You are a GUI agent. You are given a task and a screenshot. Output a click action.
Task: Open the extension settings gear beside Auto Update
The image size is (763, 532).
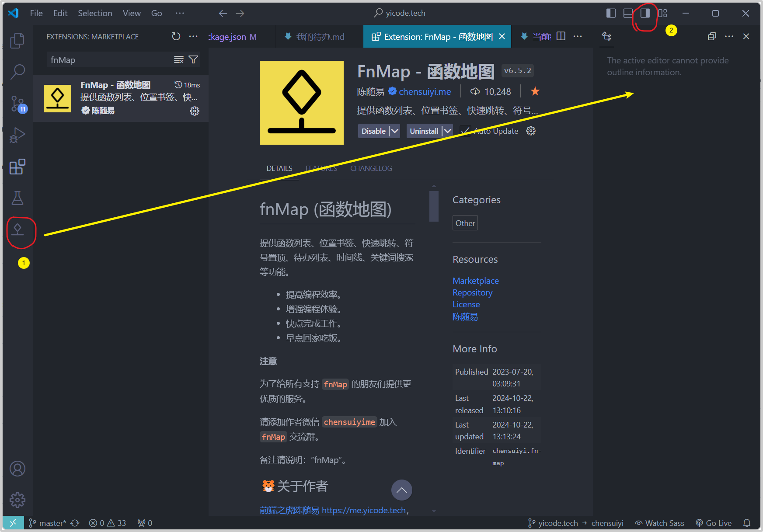[x=531, y=131]
